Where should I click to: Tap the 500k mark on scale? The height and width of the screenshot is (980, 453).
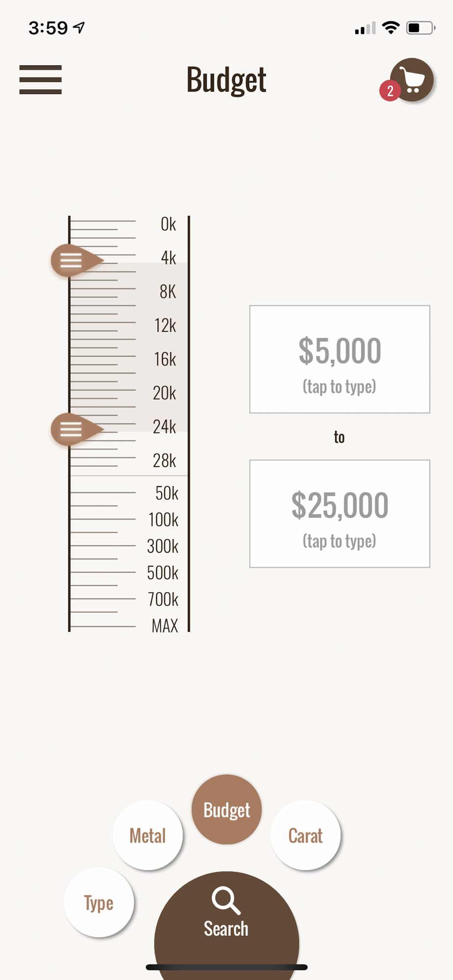[x=163, y=572]
